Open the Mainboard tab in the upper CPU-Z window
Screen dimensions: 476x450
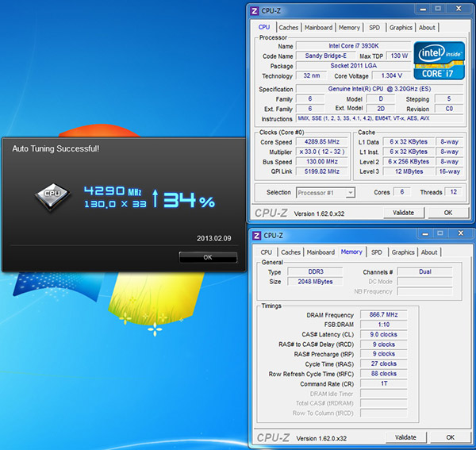[x=321, y=27]
